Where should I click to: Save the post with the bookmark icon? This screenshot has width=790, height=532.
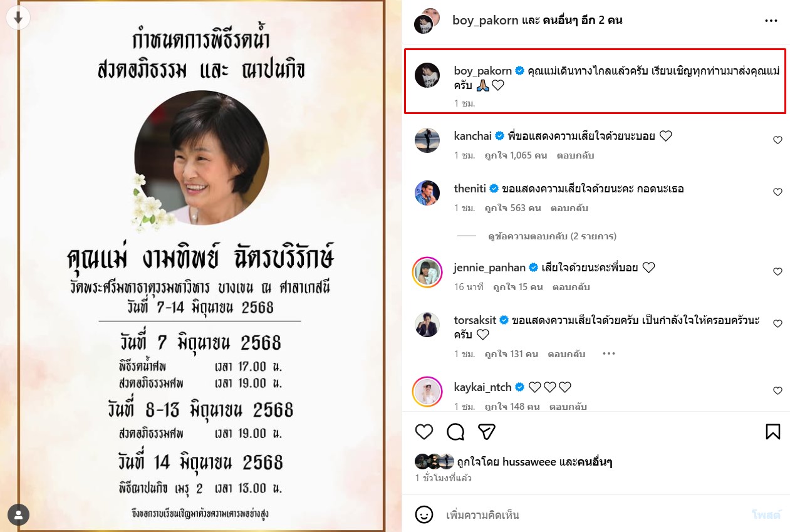pos(772,432)
